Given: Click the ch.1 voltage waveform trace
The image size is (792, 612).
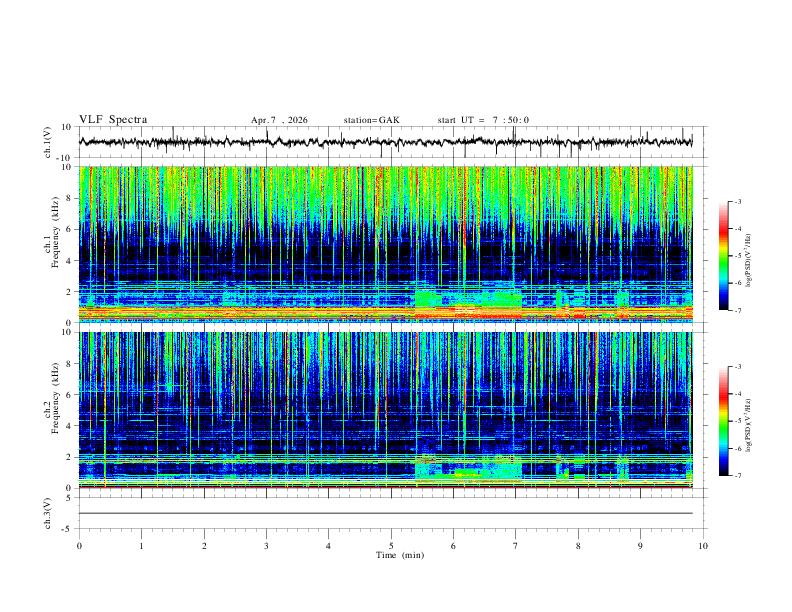Looking at the screenshot, I should click(x=385, y=142).
